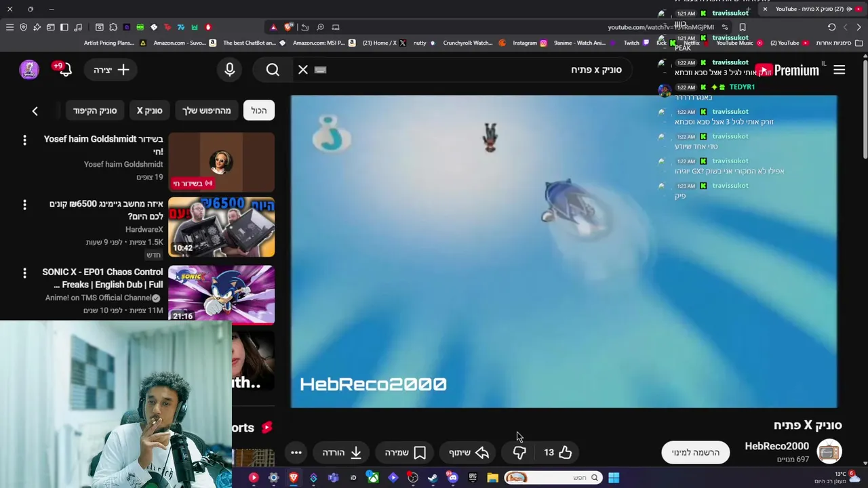Open the on-screen keyboard icon in the search box
This screenshot has height=488, width=868.
321,70
